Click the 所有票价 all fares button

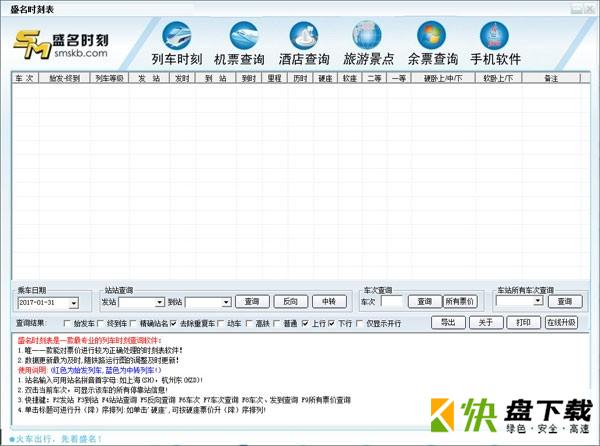[460, 302]
